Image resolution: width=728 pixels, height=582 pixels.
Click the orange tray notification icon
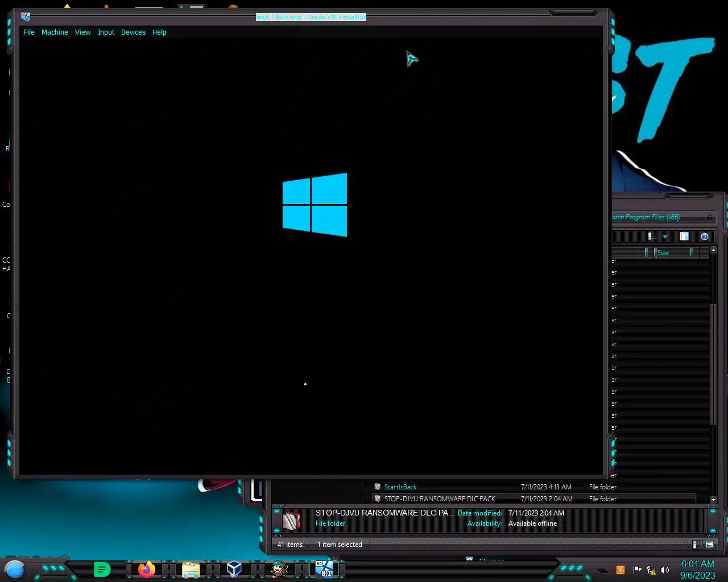(621, 569)
